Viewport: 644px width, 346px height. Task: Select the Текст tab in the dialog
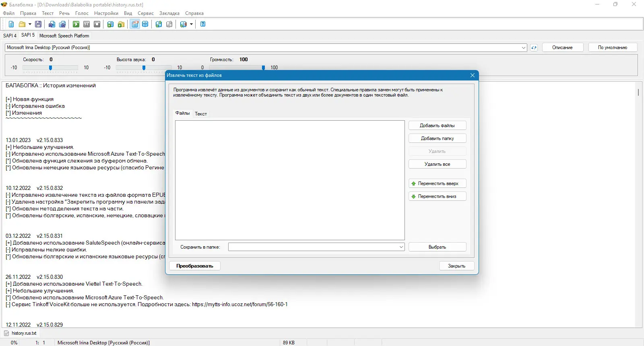pos(201,114)
